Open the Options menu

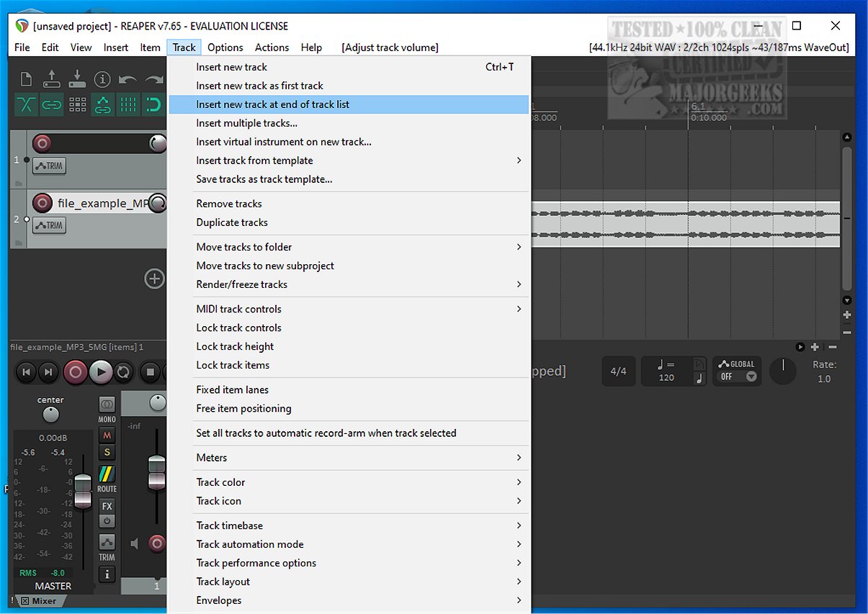point(225,48)
